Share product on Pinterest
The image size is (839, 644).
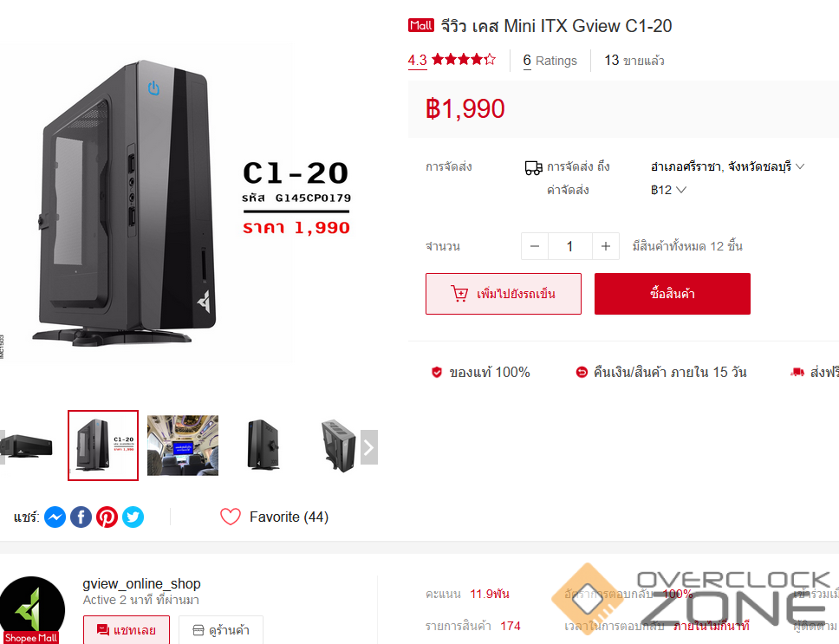[107, 517]
